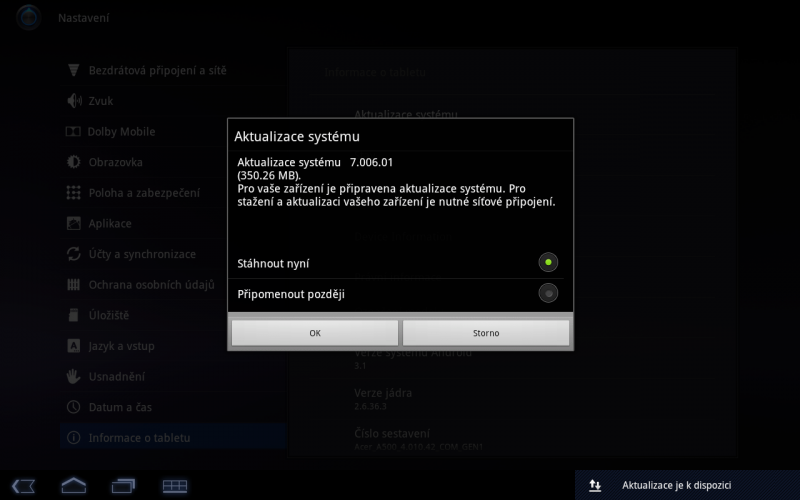This screenshot has height=500, width=800.
Task: Cancel the dialog with Storno
Action: [x=486, y=333]
